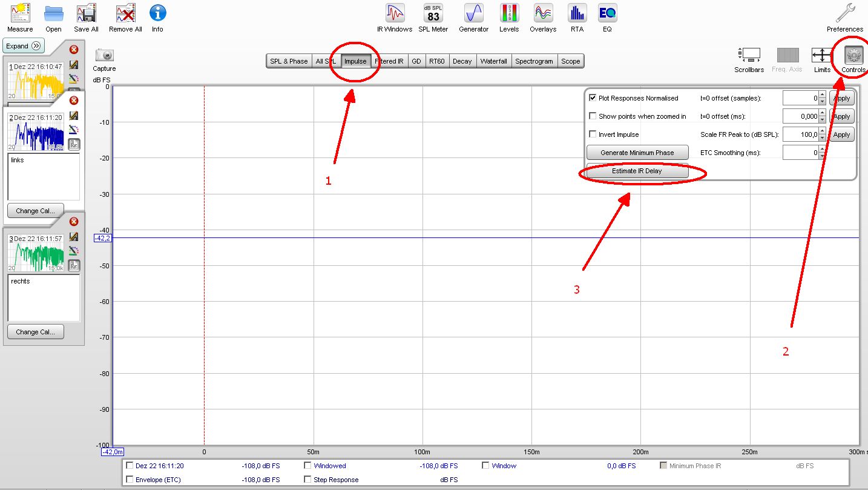Open the EQ window
868x490 pixels.
pyautogui.click(x=607, y=18)
